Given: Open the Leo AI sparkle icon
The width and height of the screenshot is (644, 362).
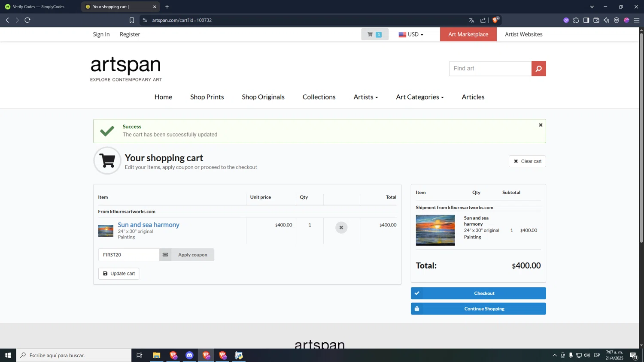Looking at the screenshot, I should point(606,20).
